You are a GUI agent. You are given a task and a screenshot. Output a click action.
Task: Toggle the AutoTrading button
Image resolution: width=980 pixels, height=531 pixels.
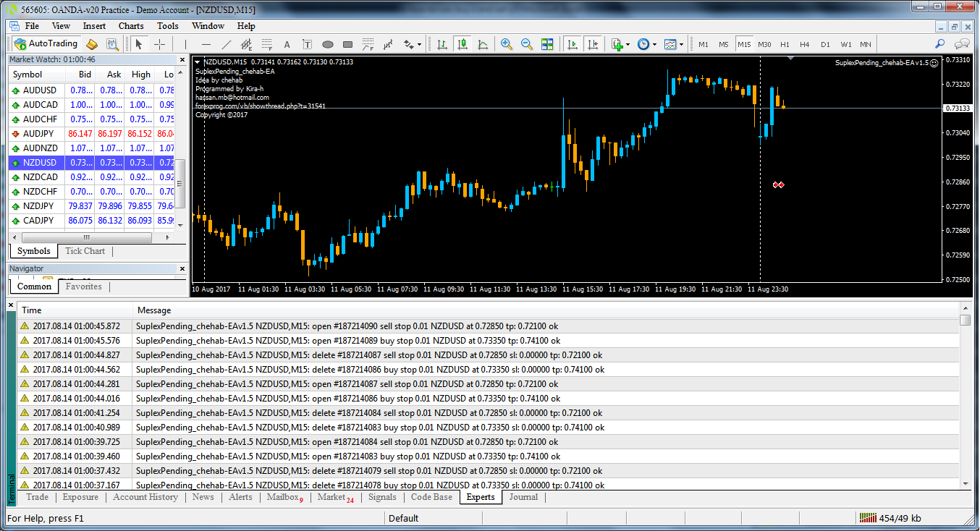click(x=46, y=44)
